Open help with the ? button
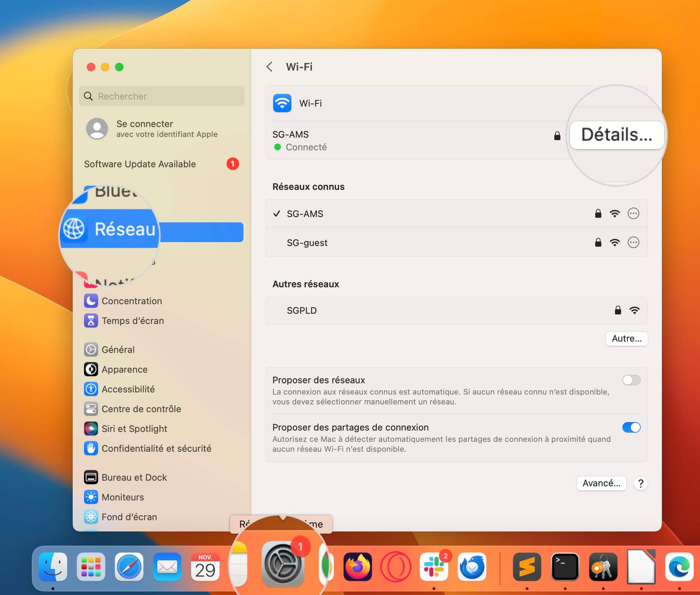 [x=640, y=483]
